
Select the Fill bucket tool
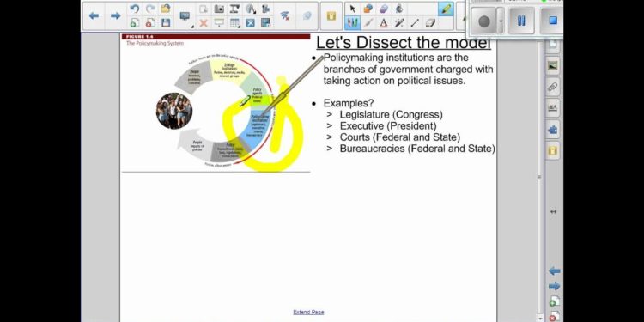click(398, 9)
